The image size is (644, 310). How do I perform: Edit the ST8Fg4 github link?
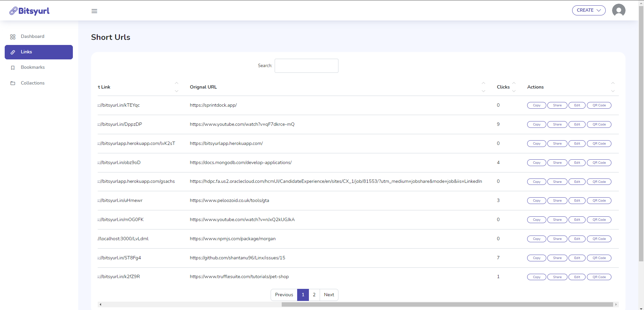[577, 258]
